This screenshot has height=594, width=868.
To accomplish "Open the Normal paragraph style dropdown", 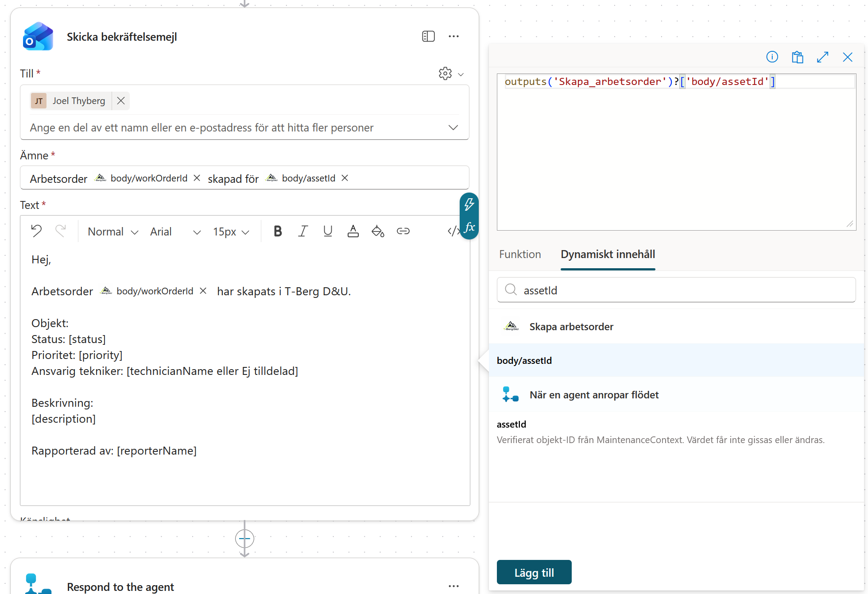I will [x=113, y=231].
